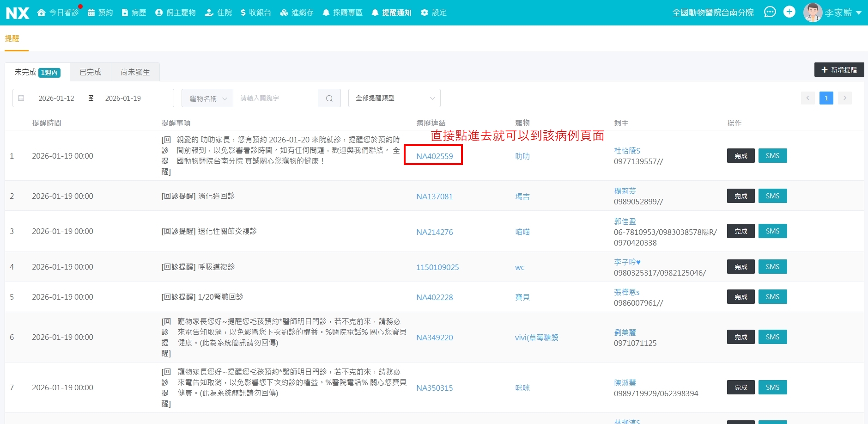Click the user avatar picture

pyautogui.click(x=813, y=12)
